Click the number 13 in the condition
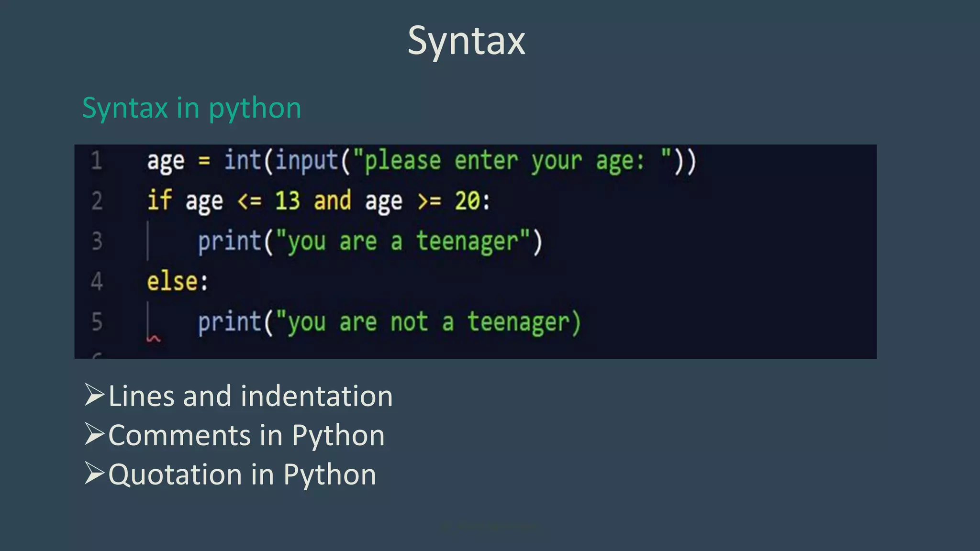 287,200
